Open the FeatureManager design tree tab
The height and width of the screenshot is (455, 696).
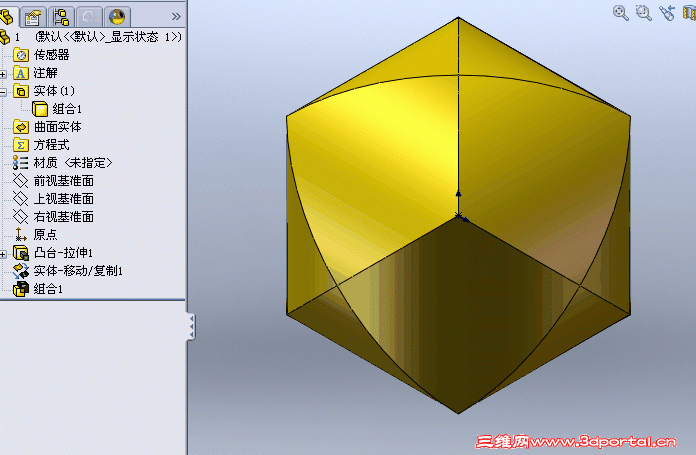click(x=8, y=17)
